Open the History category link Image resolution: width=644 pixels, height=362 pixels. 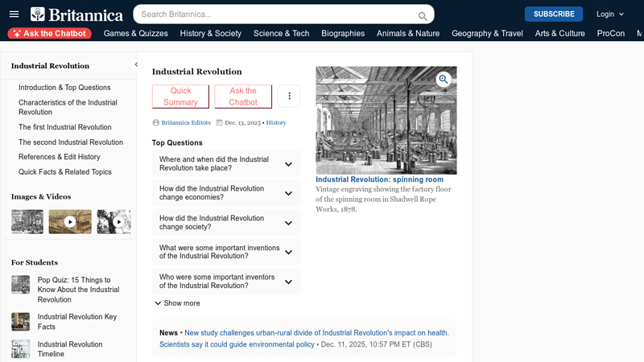click(x=276, y=123)
